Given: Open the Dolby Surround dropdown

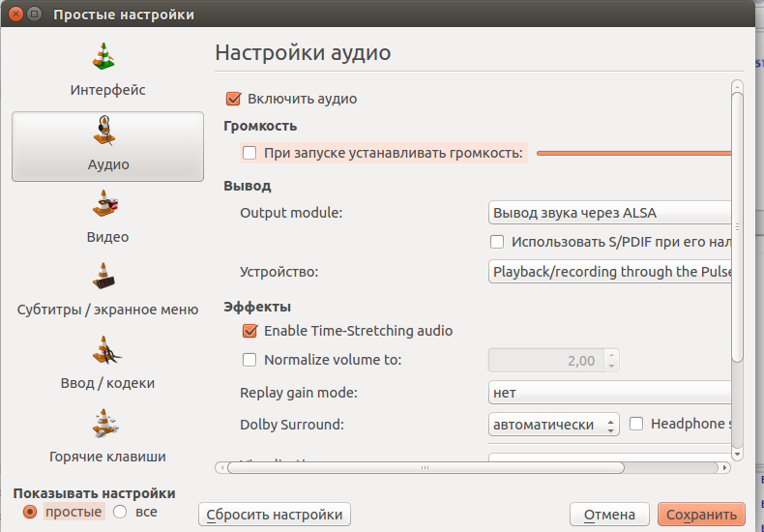Looking at the screenshot, I should pos(554,425).
